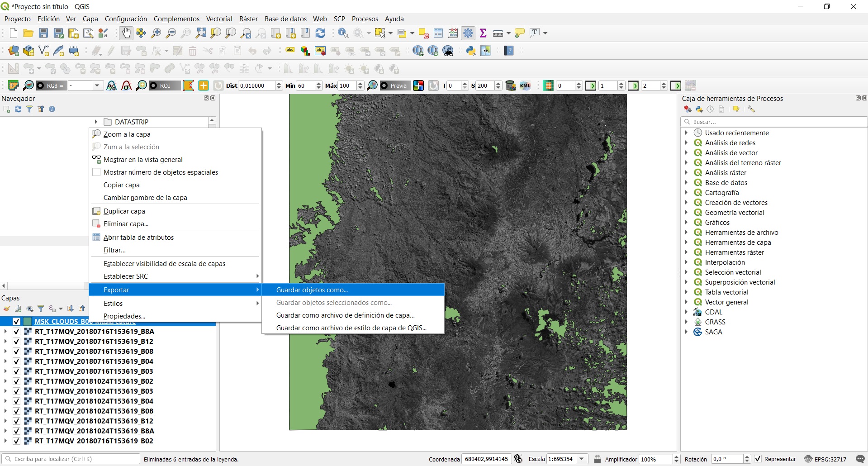
Task: Expand the DATASTRIP folder in Navegador
Action: [x=96, y=122]
